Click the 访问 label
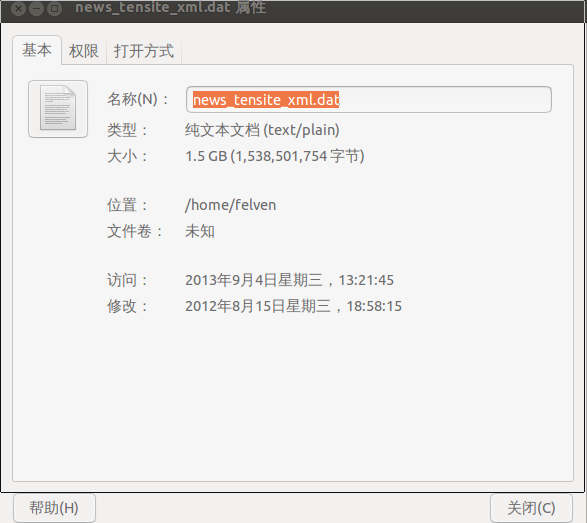The height and width of the screenshot is (523, 587). pyautogui.click(x=128, y=280)
